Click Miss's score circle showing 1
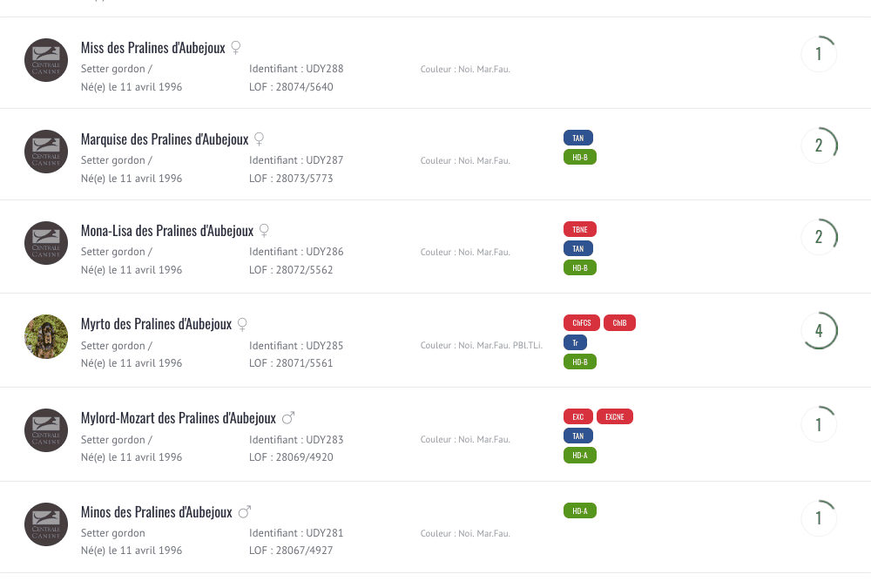Viewport: 871px width, 588px height. [x=819, y=54]
